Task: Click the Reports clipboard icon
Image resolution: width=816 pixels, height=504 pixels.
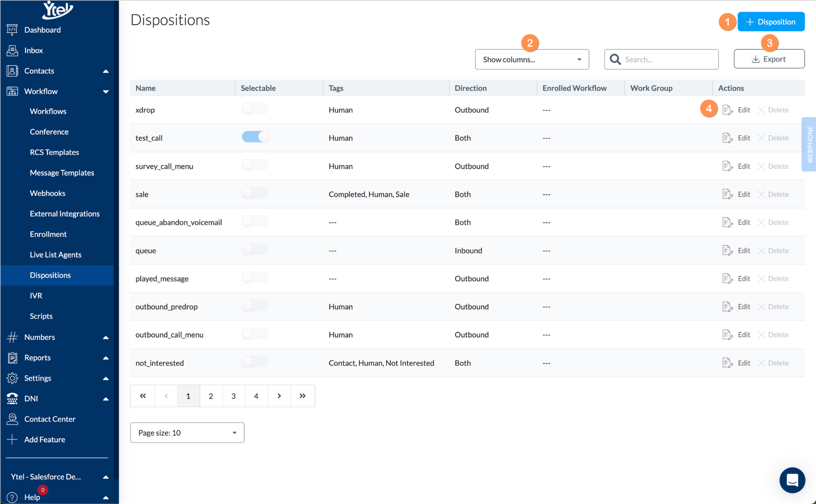Action: click(12, 357)
